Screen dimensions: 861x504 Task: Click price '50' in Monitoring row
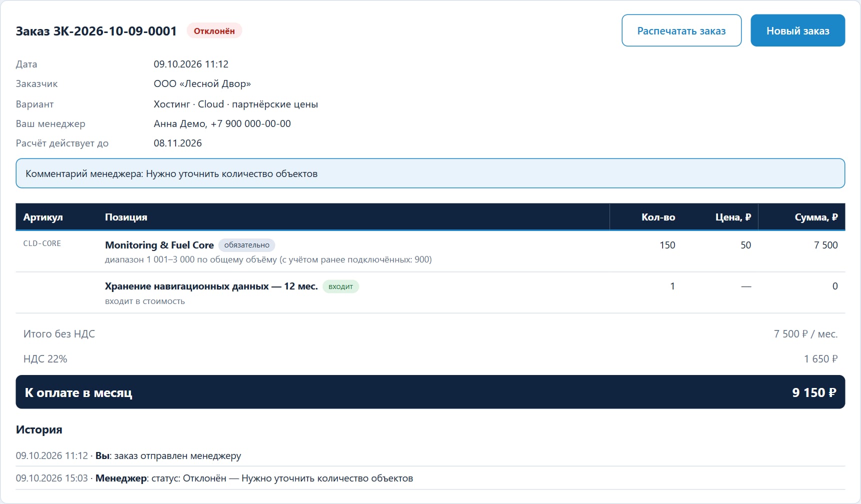click(x=746, y=245)
